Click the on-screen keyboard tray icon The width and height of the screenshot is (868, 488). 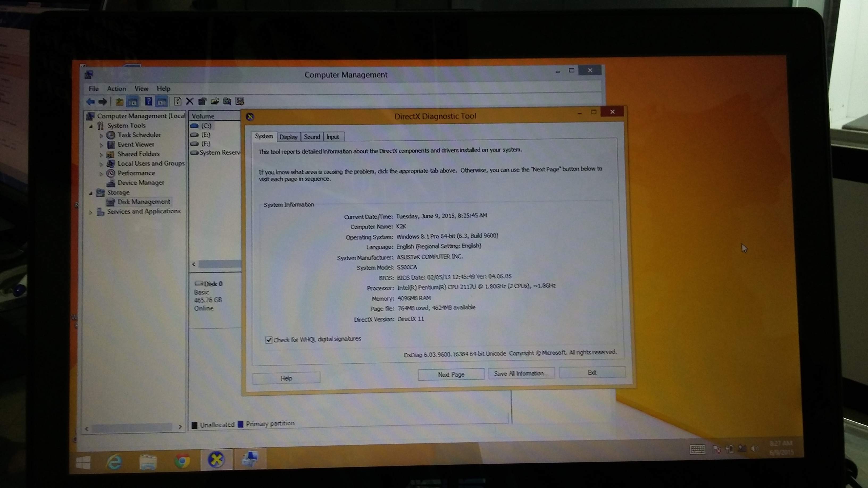pos(697,449)
